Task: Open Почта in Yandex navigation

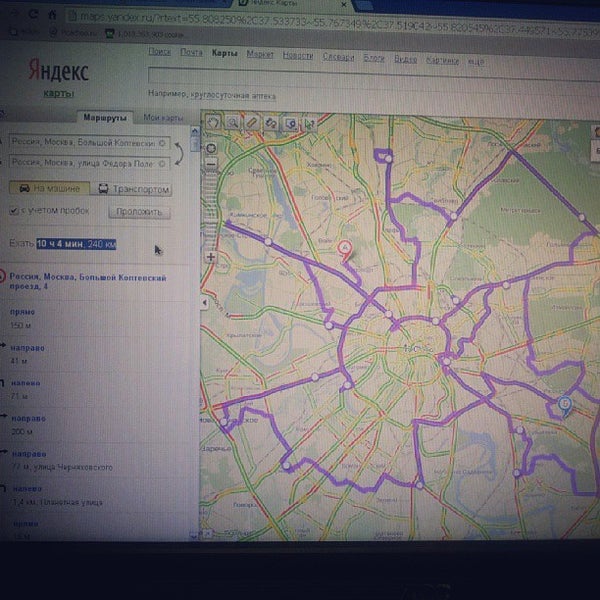Action: click(191, 52)
